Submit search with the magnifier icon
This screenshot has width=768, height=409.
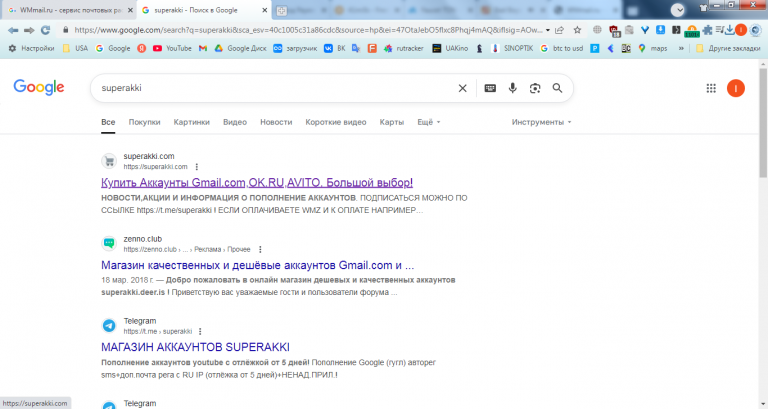click(x=557, y=88)
